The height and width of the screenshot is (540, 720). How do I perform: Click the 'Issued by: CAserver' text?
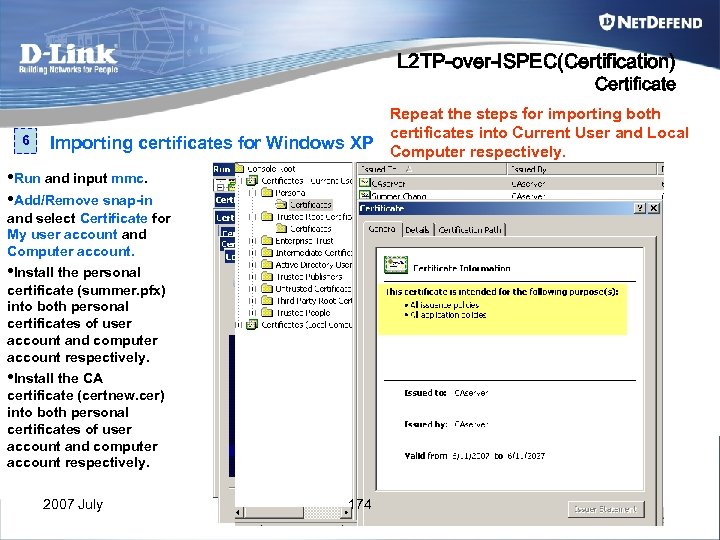[x=446, y=424]
